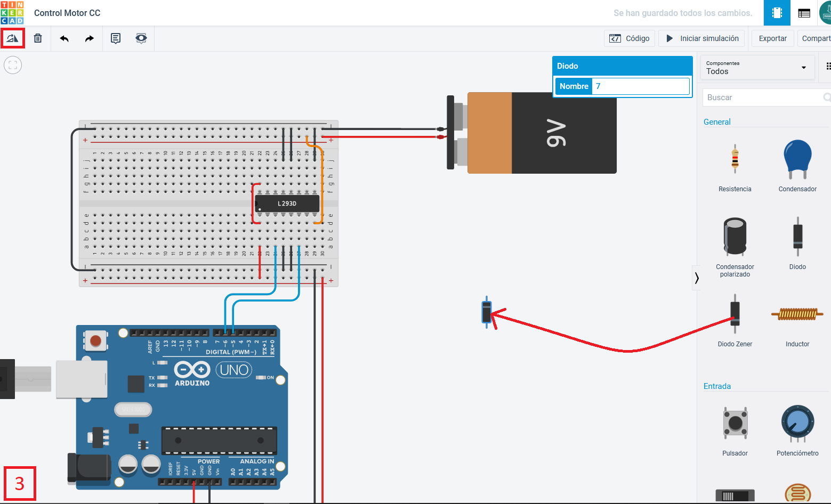Select the Condensador polarizado component

735,247
